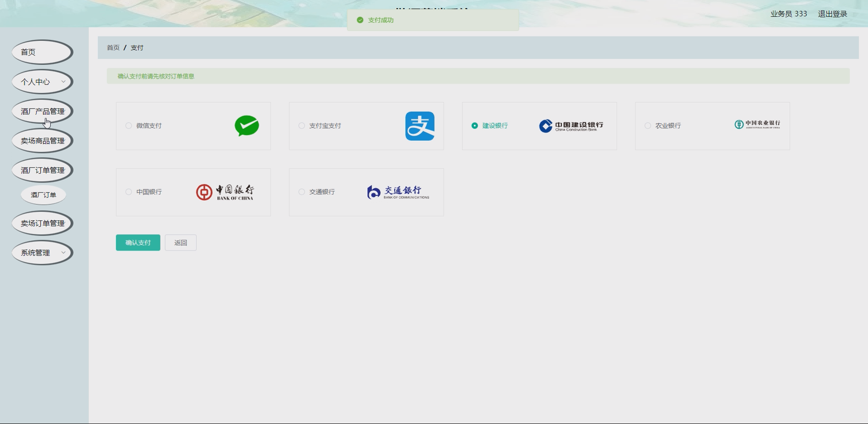Click the 返回 button

(180, 243)
